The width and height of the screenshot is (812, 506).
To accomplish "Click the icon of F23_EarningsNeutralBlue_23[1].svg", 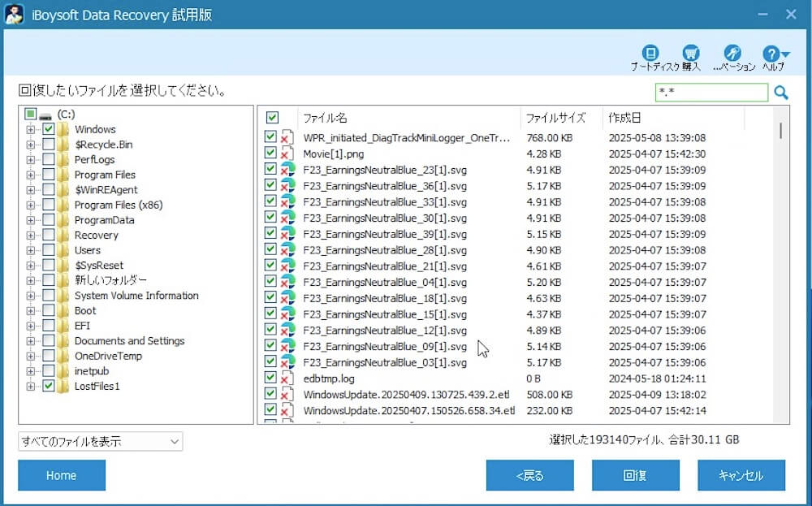I will (x=287, y=170).
